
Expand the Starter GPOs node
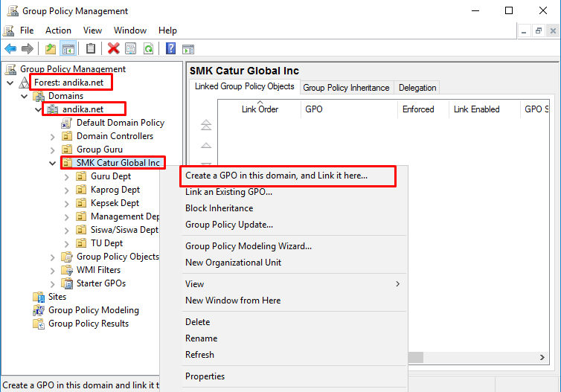[x=53, y=284]
